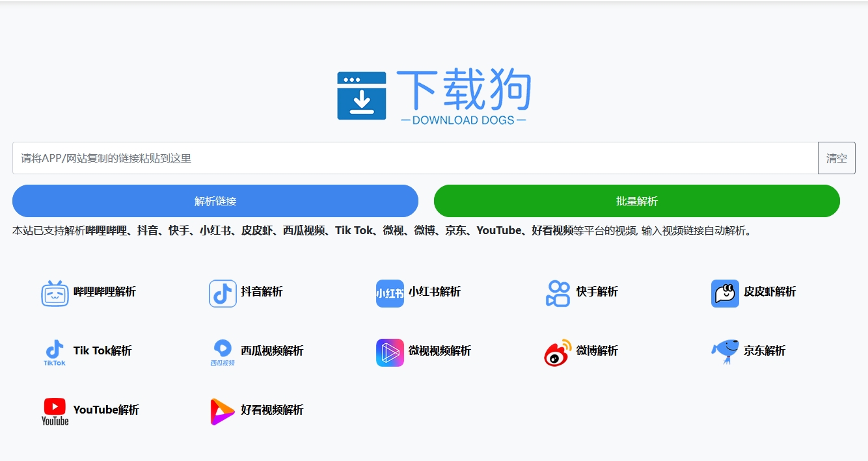Viewport: 868px width, 461px height.
Task: Click the Weibo red eye icon
Action: point(558,352)
